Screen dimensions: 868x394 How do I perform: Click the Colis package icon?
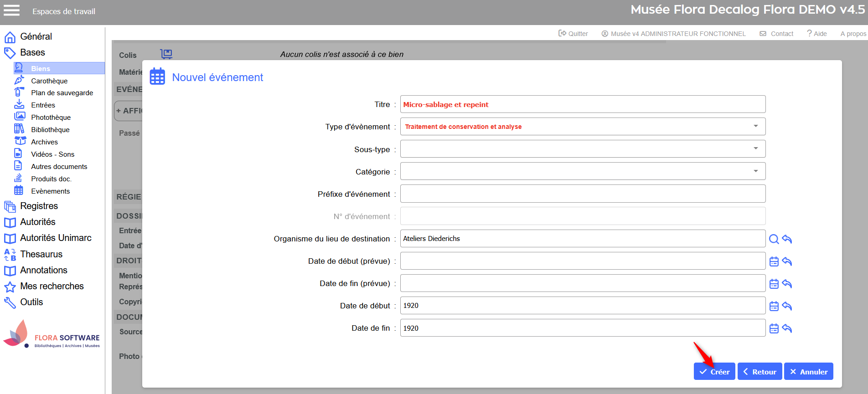click(166, 54)
